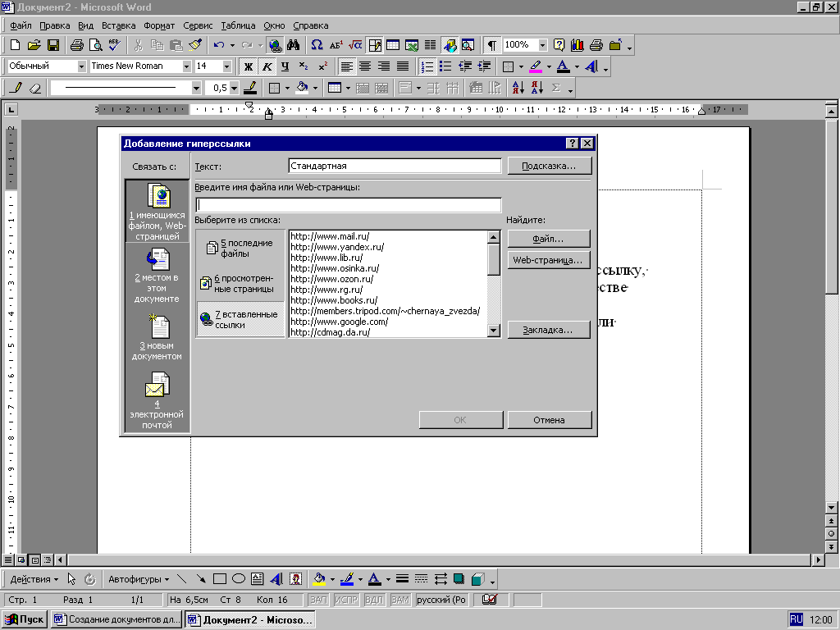Open the equation editor square root icon
Image resolution: width=840 pixels, height=630 pixels.
[355, 45]
